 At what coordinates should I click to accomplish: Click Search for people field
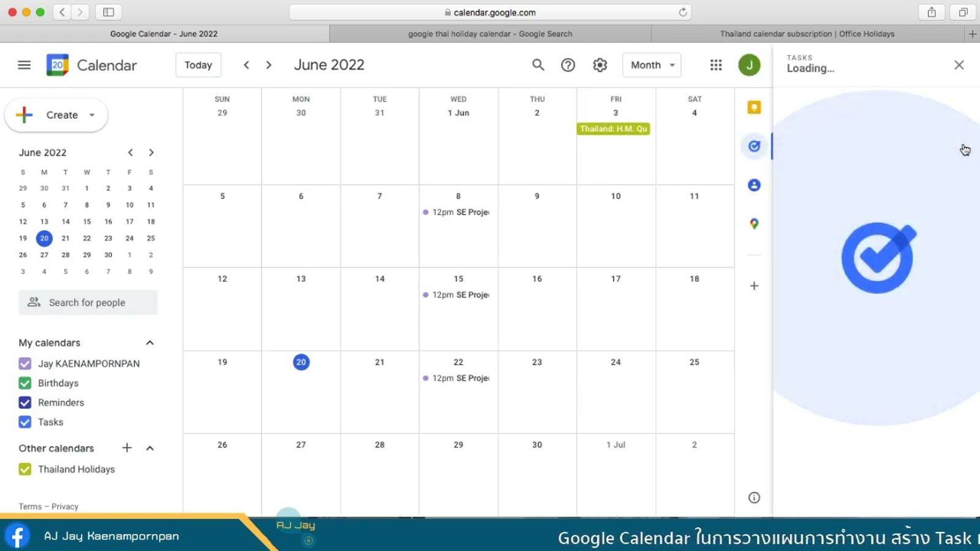pos(88,302)
